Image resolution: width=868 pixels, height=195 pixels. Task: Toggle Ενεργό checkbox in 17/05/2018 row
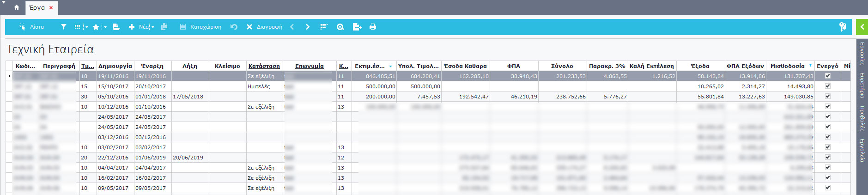point(827,96)
